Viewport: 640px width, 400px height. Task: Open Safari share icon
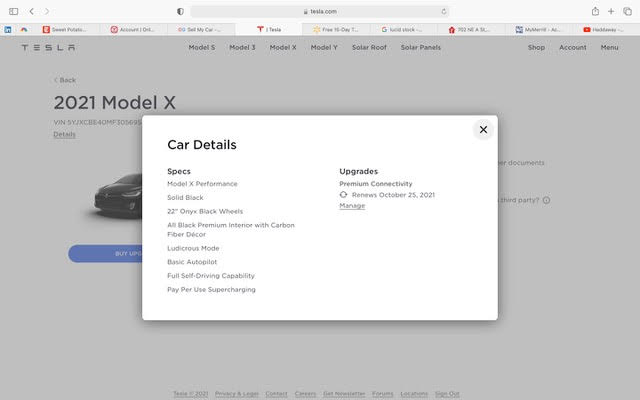click(x=595, y=11)
